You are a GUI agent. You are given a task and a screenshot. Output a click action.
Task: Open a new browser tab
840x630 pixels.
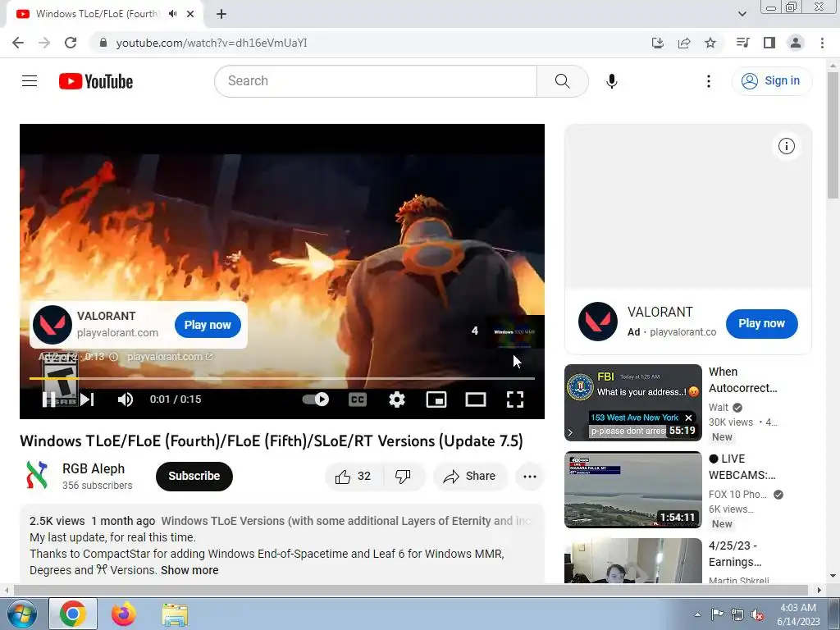pyautogui.click(x=221, y=14)
